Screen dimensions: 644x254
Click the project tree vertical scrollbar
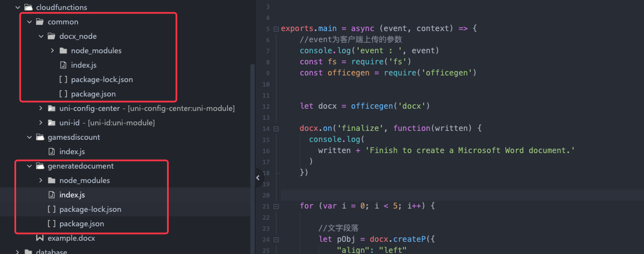tap(253, 159)
